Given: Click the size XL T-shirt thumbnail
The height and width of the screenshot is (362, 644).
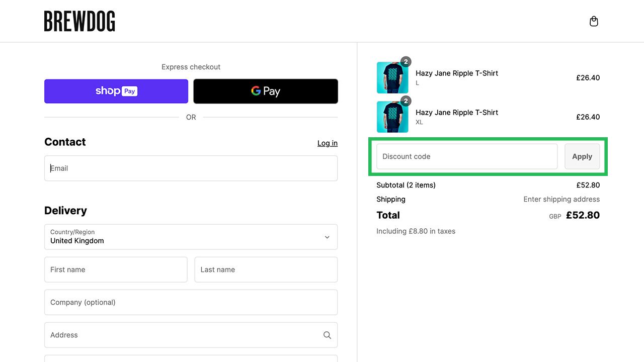Looking at the screenshot, I should pos(392,117).
